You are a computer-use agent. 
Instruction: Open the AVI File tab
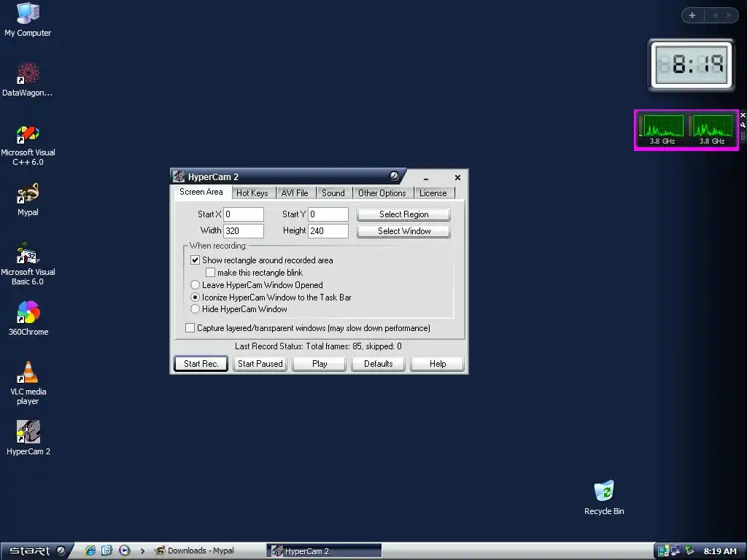295,192
